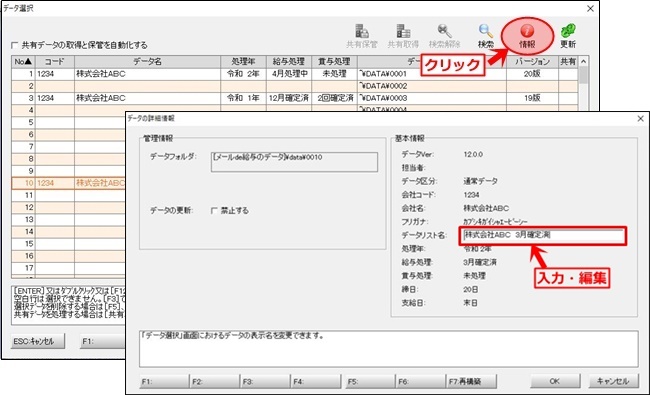
Task: Toggle 共有データの取得と保管を自動化する checkbox
Action: coord(15,45)
